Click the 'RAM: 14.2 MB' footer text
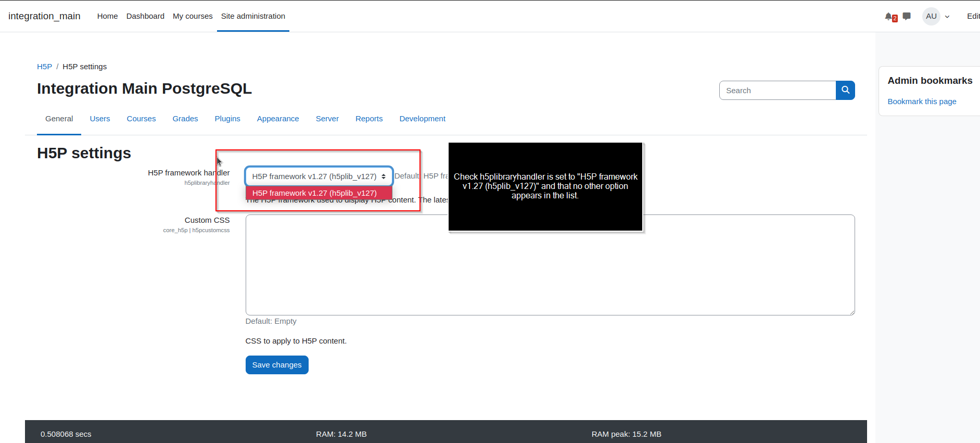 click(x=341, y=434)
